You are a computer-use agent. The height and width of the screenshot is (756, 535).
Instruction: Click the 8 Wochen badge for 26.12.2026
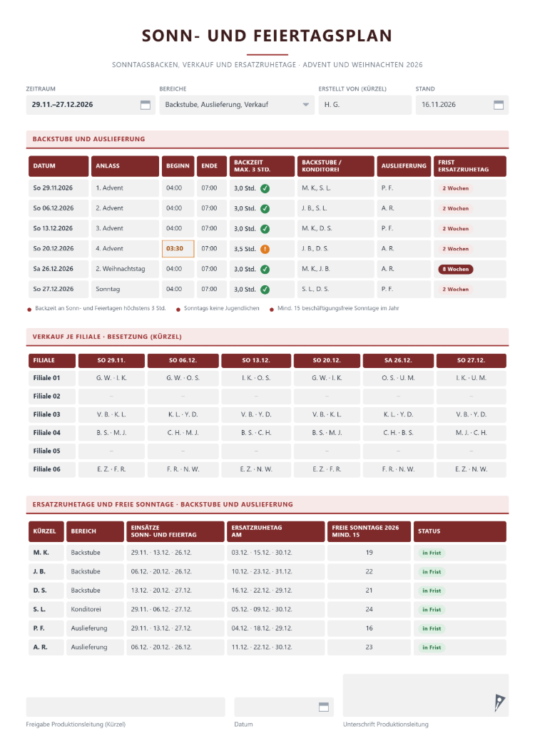tap(455, 269)
